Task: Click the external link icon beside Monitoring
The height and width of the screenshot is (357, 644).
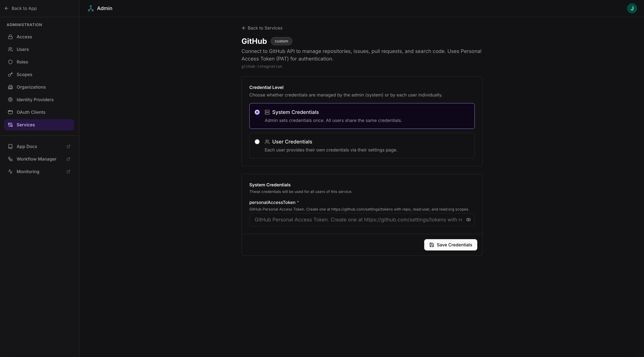Action: click(x=68, y=171)
